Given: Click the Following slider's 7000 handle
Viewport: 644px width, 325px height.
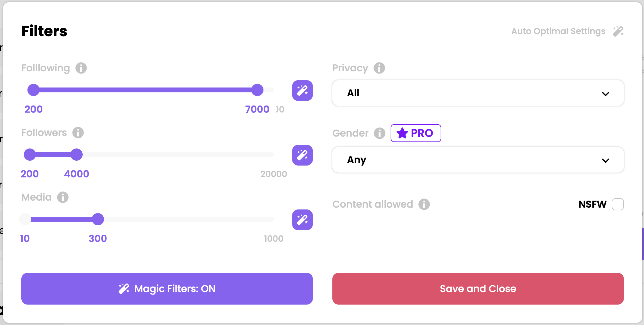Looking at the screenshot, I should [257, 90].
